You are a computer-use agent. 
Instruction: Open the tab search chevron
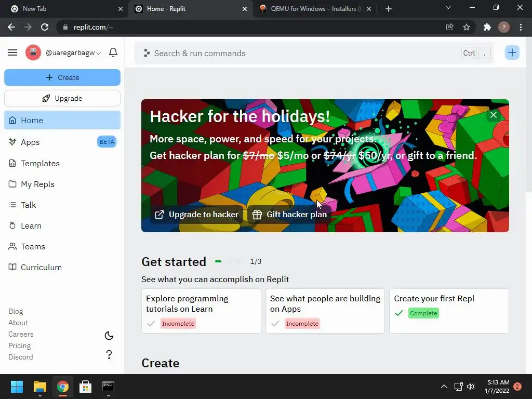(448, 7)
